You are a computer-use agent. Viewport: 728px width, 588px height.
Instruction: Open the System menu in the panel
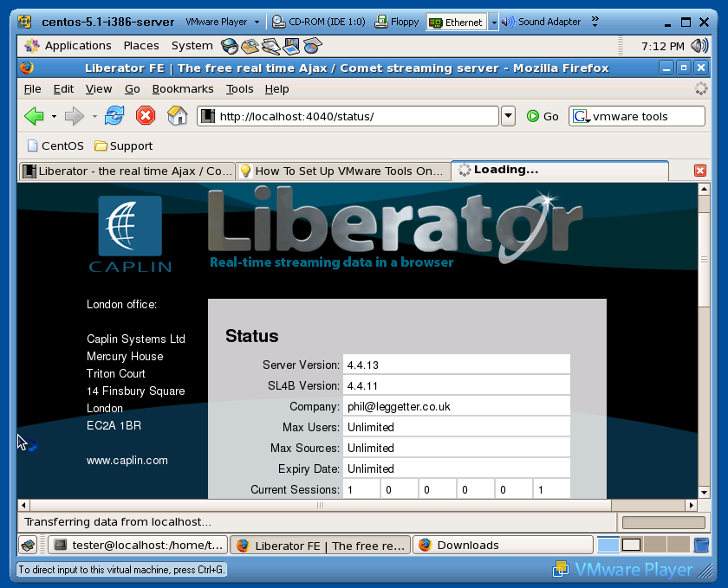192,46
